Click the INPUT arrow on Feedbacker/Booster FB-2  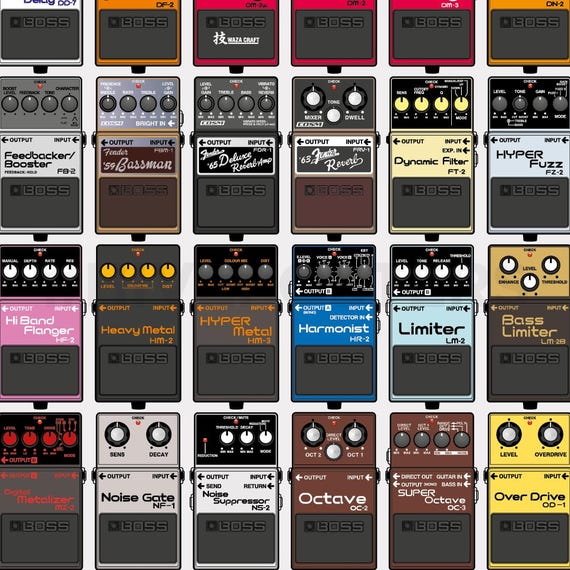[x=75, y=140]
